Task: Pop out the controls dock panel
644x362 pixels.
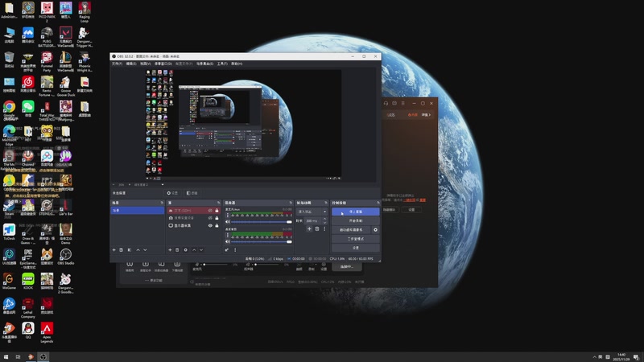Action: pyautogui.click(x=378, y=203)
